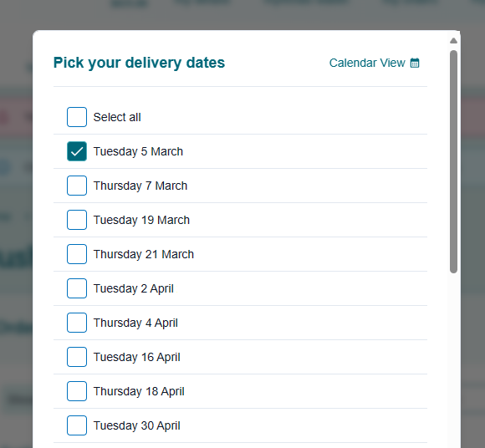
Task: Check the Thursday 7 March box
Action: [77, 186]
